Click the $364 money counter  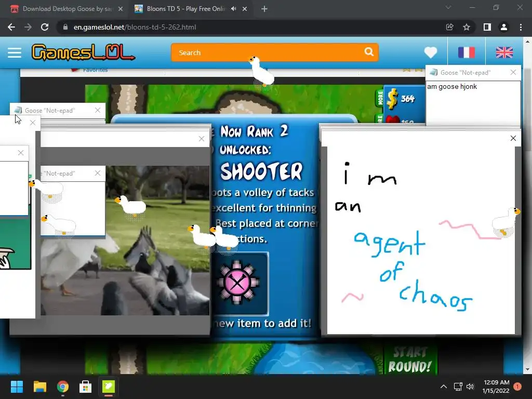click(401, 98)
